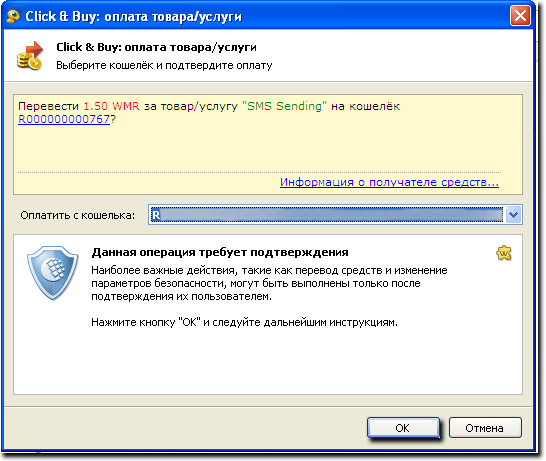Open recipient wallet link R000000000767
Screen dimensions: 546x461
coord(64,119)
